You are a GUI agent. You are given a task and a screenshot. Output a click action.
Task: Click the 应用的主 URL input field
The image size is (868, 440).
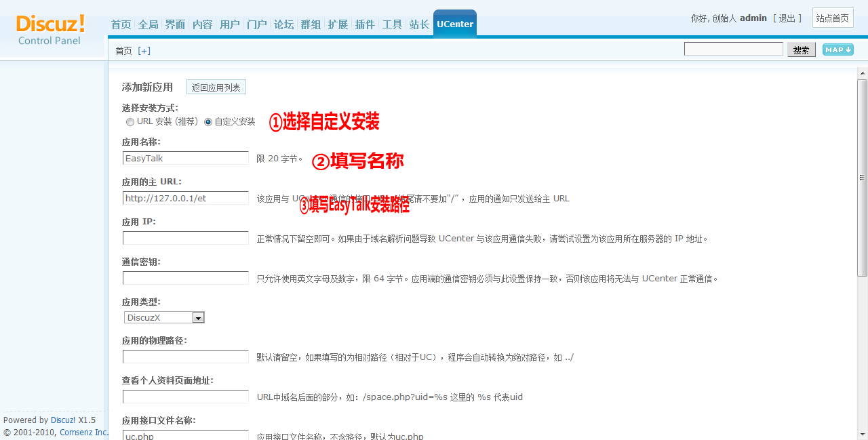coord(186,198)
